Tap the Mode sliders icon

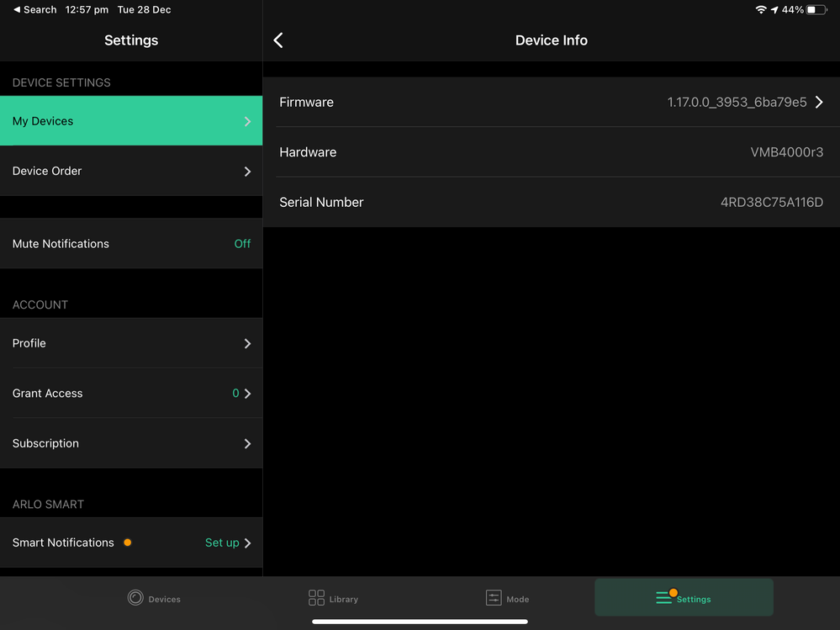point(494,597)
